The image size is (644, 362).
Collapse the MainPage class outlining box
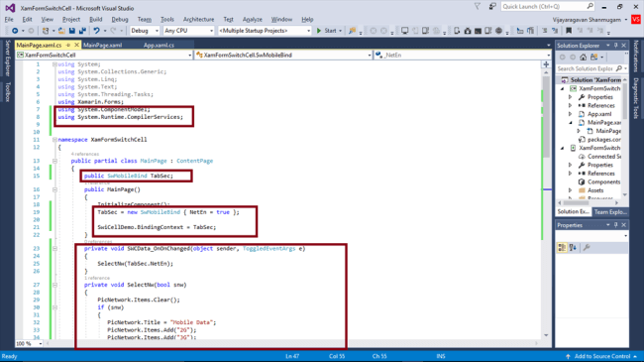click(54, 161)
